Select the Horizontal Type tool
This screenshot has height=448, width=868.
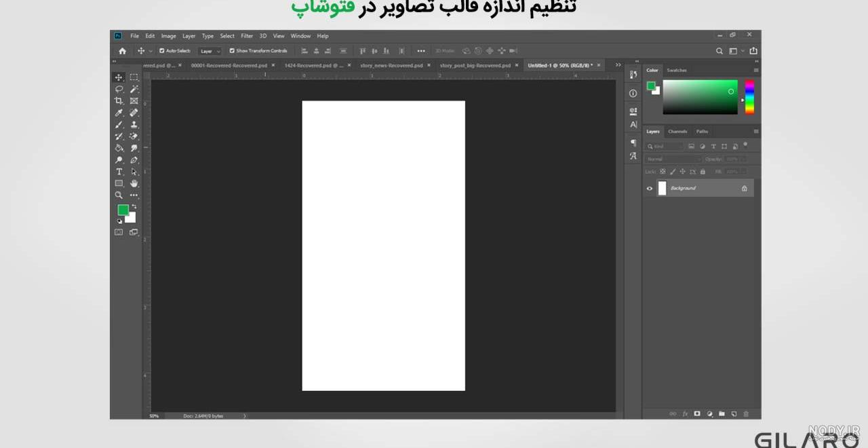pyautogui.click(x=119, y=172)
